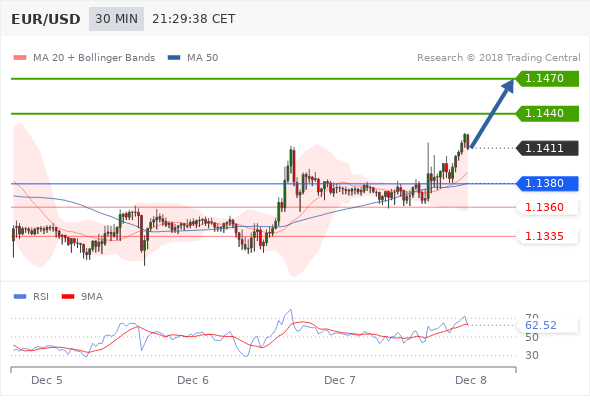The width and height of the screenshot is (590, 400).
Task: Toggle the MA 50 legend label
Action: click(202, 58)
